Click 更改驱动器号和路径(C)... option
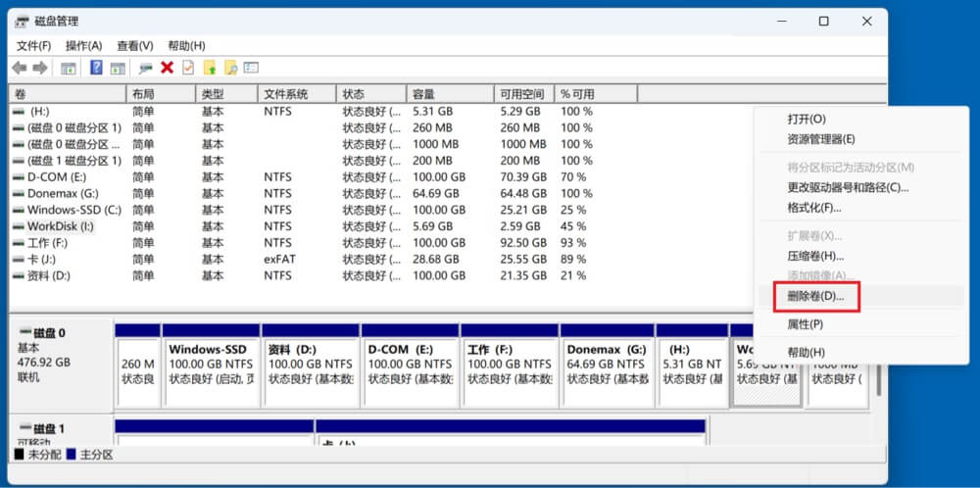The height and width of the screenshot is (488, 980). [848, 187]
